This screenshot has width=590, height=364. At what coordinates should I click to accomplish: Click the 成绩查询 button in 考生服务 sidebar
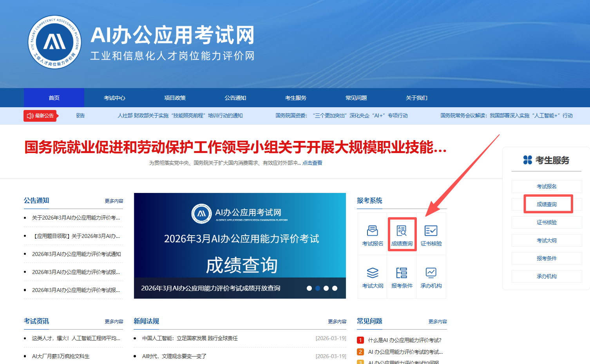[x=547, y=204]
